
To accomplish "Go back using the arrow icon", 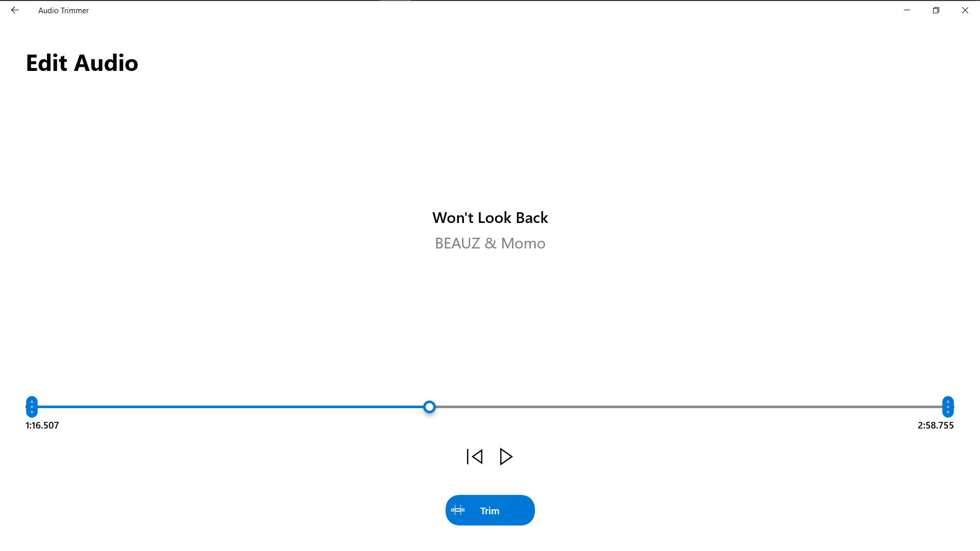I will (x=15, y=10).
